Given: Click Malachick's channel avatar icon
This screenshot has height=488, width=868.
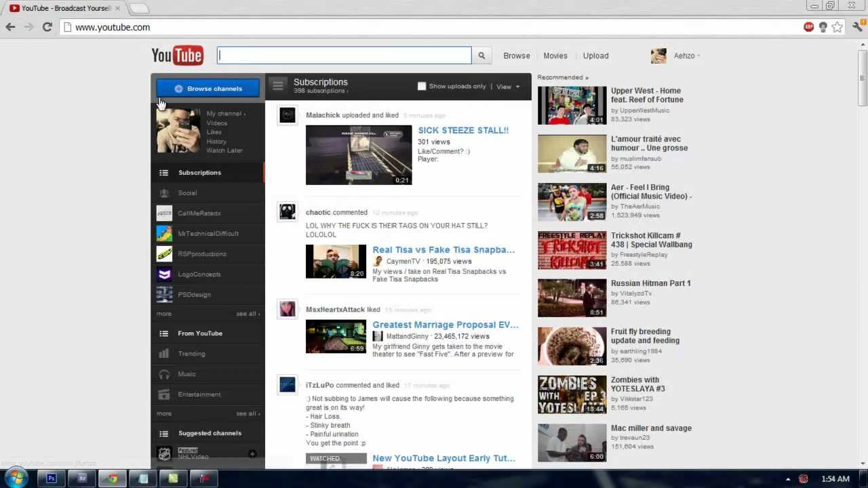Looking at the screenshot, I should click(287, 115).
